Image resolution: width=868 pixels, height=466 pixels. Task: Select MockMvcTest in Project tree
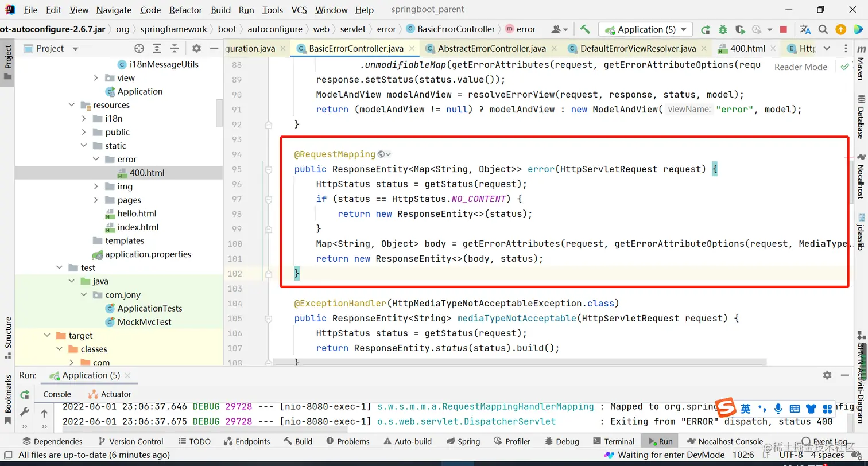point(144,322)
